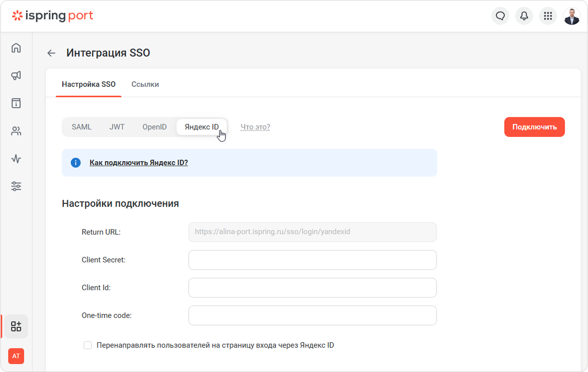
Task: Enable redirect to Яндекс ID login checkbox
Action: [x=87, y=345]
